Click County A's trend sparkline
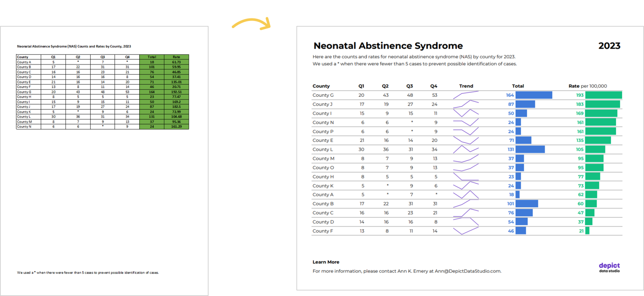This screenshot has width=644, height=296. [466, 194]
